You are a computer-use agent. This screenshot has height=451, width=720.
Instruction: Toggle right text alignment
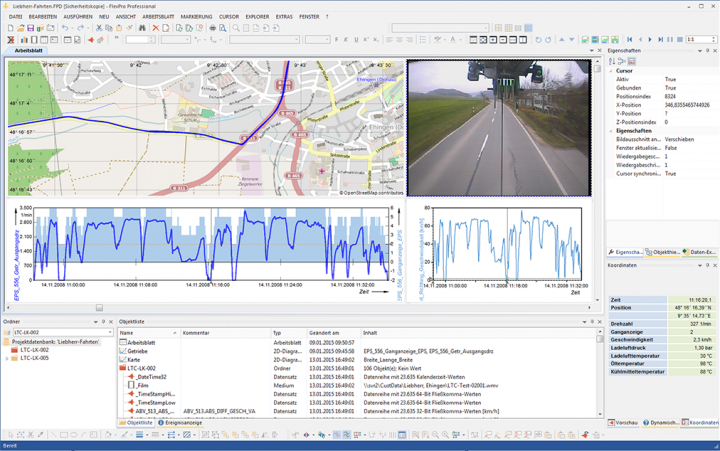[409, 40]
